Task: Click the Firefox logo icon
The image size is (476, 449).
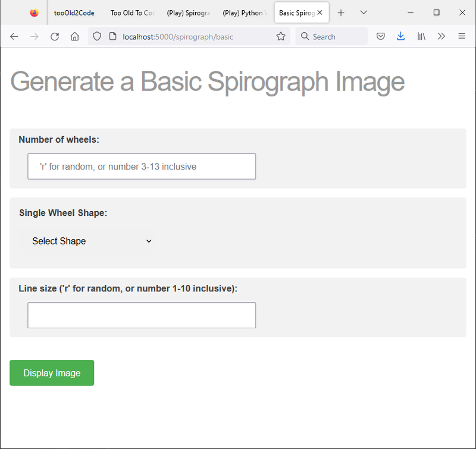Action: [x=35, y=12]
